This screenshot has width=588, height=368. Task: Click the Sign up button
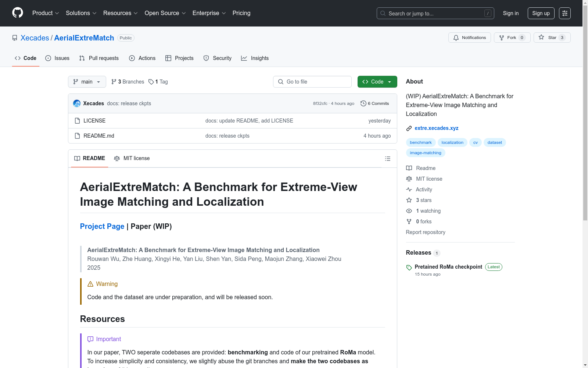(541, 13)
